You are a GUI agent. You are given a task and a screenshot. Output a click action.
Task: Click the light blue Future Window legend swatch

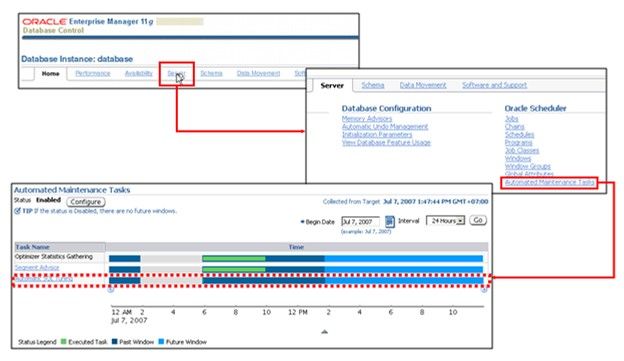161,341
